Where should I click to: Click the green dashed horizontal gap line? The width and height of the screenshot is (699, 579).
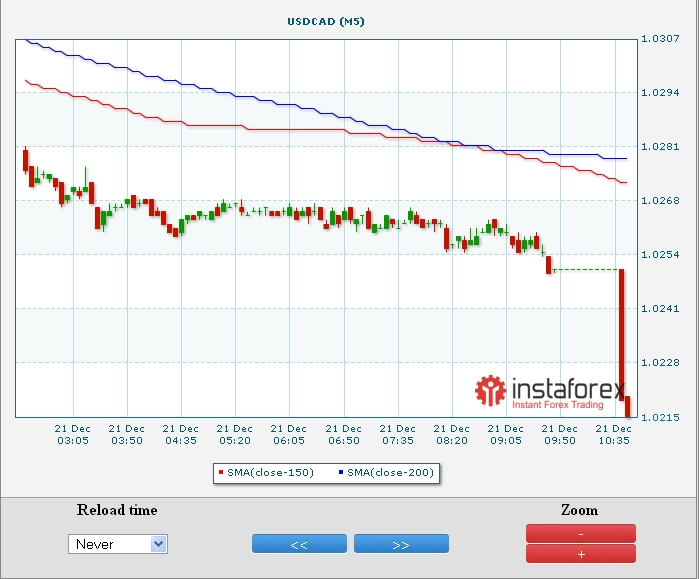tap(585, 270)
